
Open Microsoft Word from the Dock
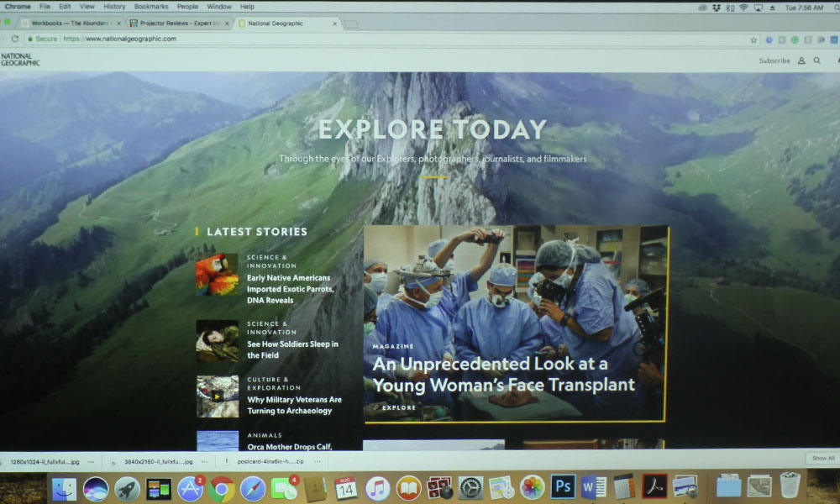594,487
